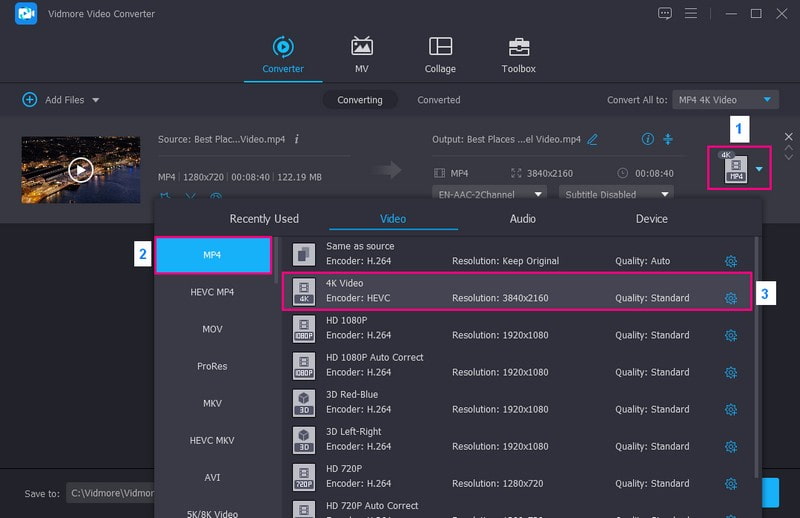Screen dimensions: 800x518
Task: Click the output info icon
Action: point(648,139)
